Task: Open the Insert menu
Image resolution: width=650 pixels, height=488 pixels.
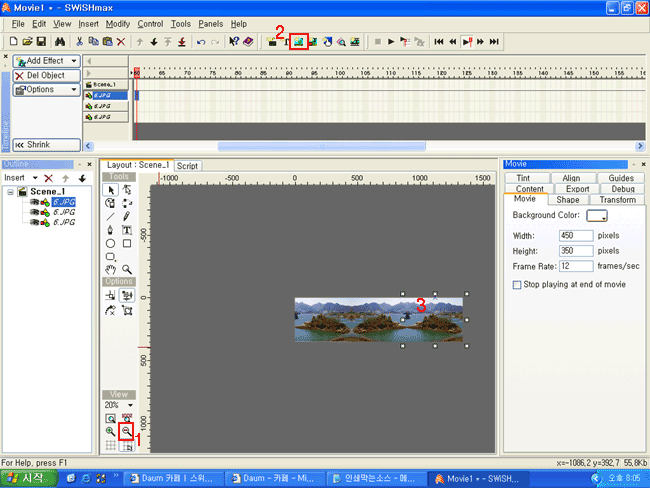Action: tap(88, 24)
